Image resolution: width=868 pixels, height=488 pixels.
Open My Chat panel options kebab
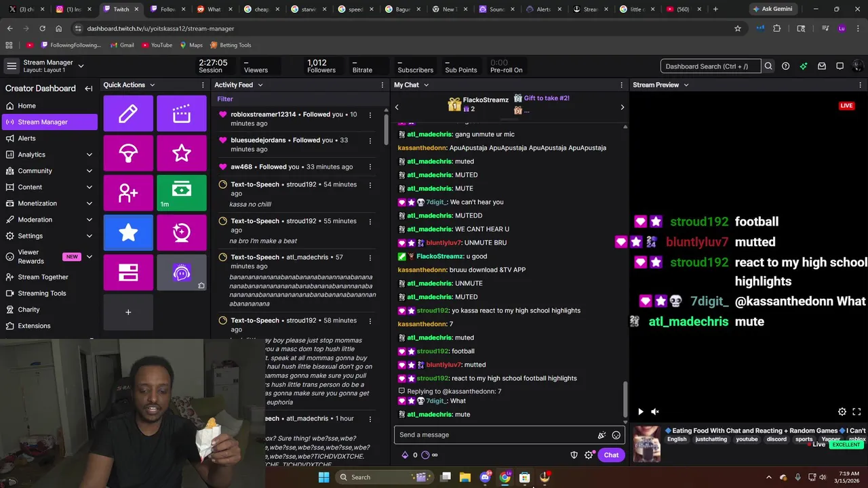pos(621,85)
